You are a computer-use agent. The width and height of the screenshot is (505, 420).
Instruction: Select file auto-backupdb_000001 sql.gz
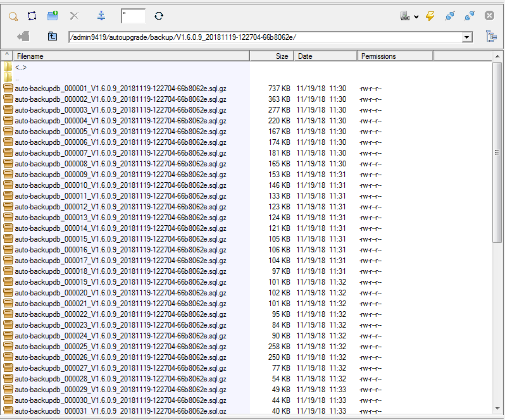(120, 89)
